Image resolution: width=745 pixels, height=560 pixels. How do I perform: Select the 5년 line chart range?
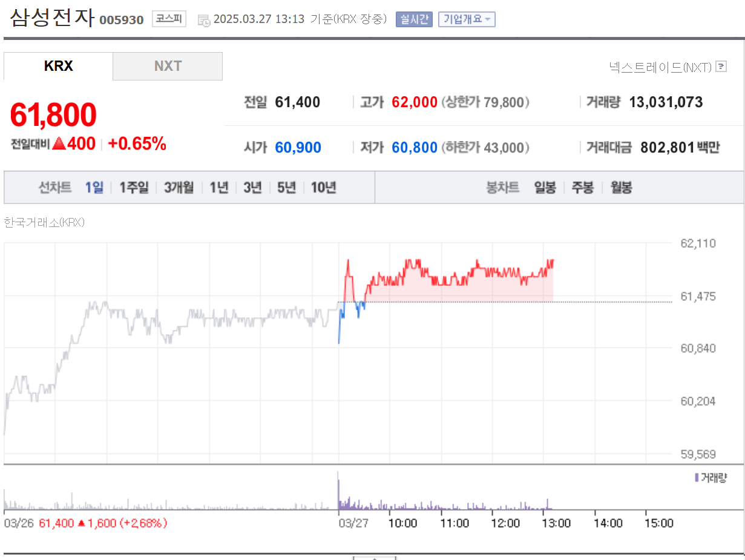coord(286,188)
